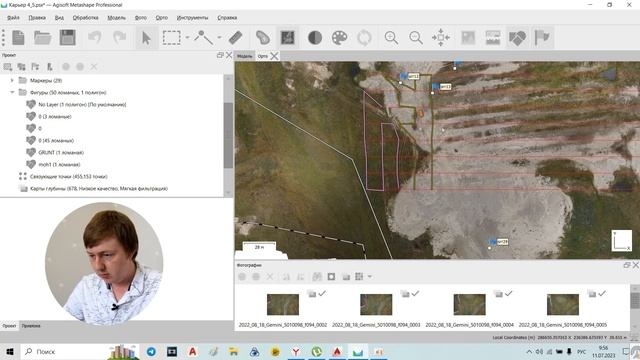Undo using the curved left arrow
Screen dimensions: 640x360
coord(95,38)
